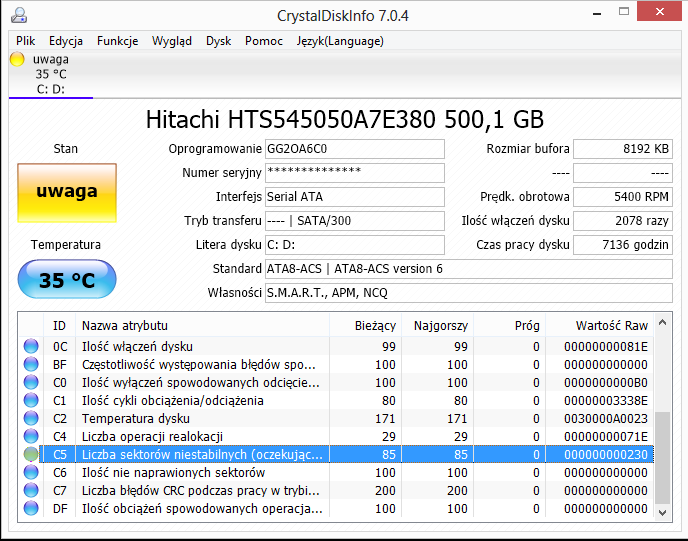Screen dimensions: 688x541
Task: Select the Liczba sektorów niestabilnych row
Action: tap(336, 454)
